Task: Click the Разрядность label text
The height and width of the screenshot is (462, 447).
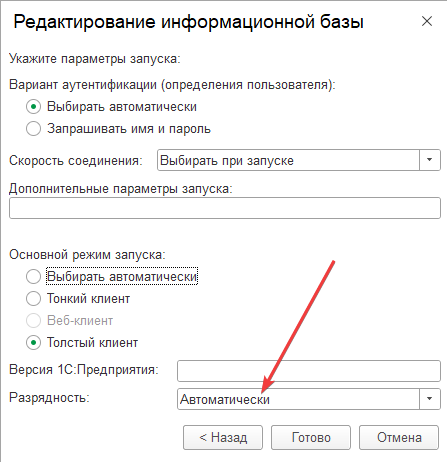Action: [x=49, y=398]
